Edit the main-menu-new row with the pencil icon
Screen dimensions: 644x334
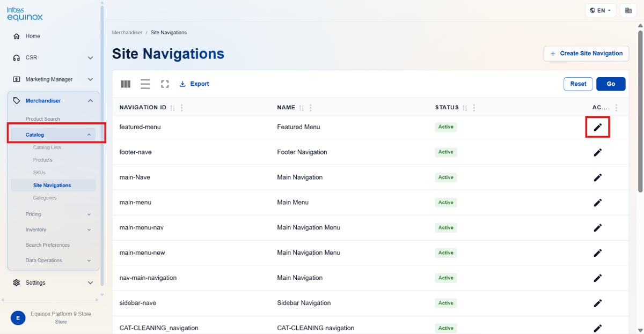(597, 253)
